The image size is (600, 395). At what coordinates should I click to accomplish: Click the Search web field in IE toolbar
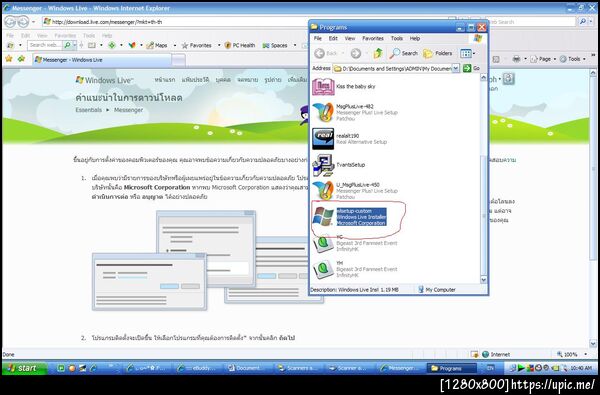click(x=45, y=45)
